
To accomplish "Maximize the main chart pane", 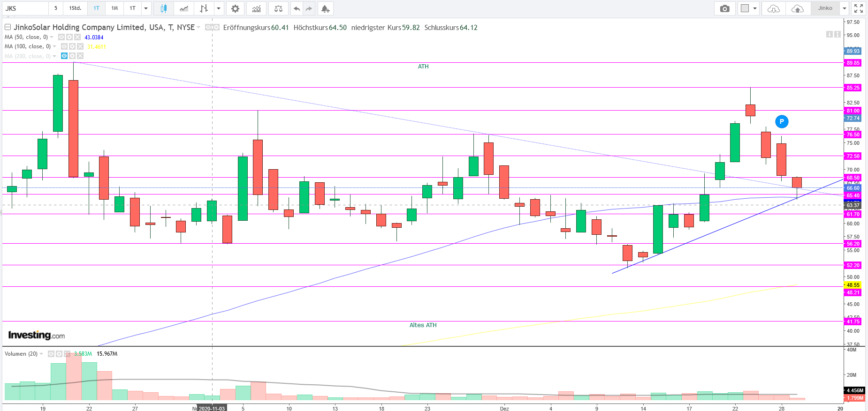I will point(838,34).
